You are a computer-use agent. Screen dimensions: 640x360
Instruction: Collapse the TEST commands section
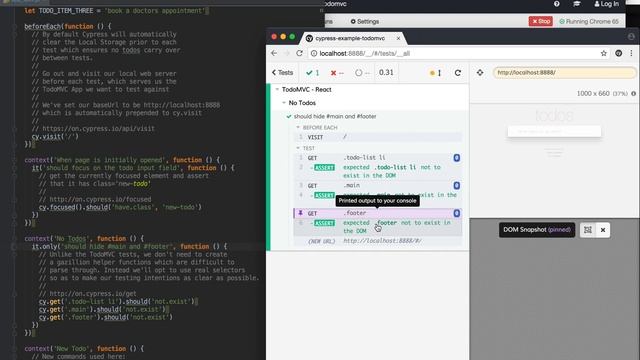coord(305,148)
